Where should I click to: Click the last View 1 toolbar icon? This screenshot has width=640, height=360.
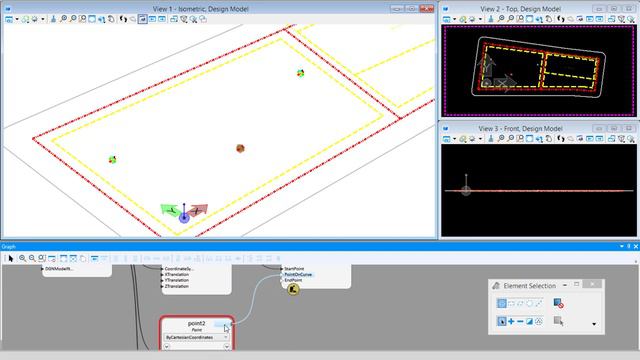203,19
